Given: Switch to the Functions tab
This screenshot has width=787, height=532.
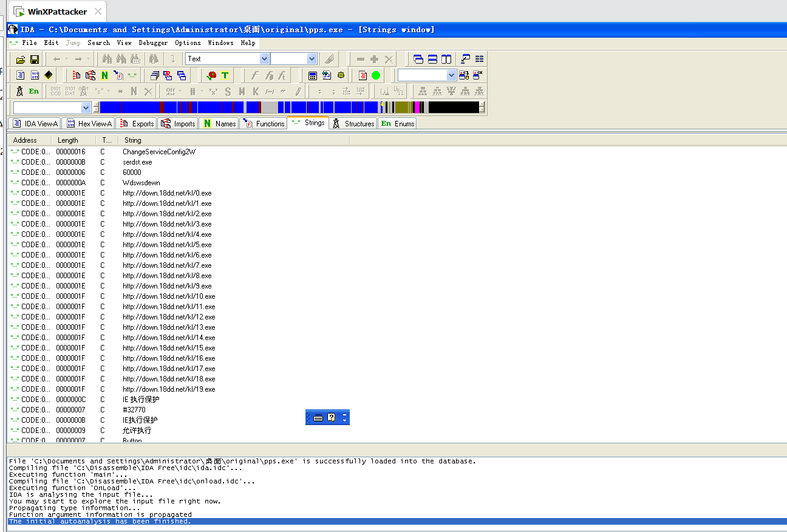Looking at the screenshot, I should (264, 123).
